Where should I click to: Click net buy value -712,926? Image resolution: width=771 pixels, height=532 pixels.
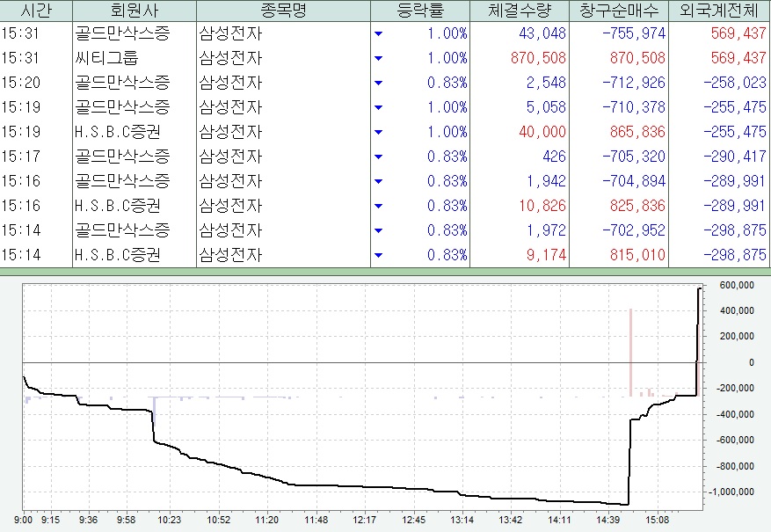pyautogui.click(x=633, y=83)
